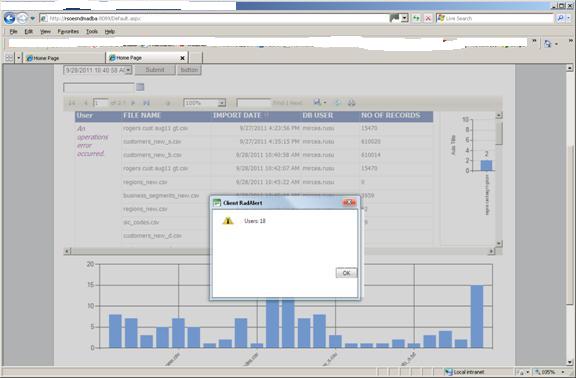576x378 pixels.
Task: Open the Quick Tabs grid icon
Action: click(9, 58)
